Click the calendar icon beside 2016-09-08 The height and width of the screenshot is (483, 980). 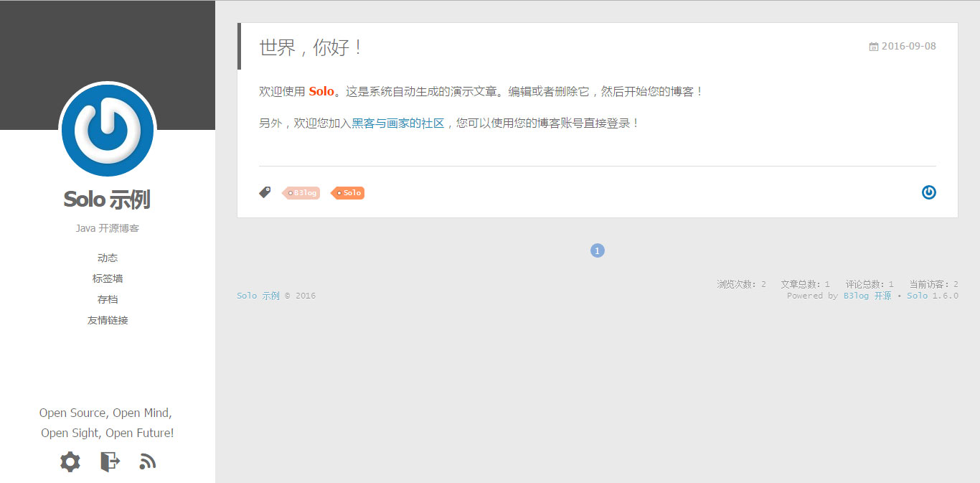tap(873, 47)
